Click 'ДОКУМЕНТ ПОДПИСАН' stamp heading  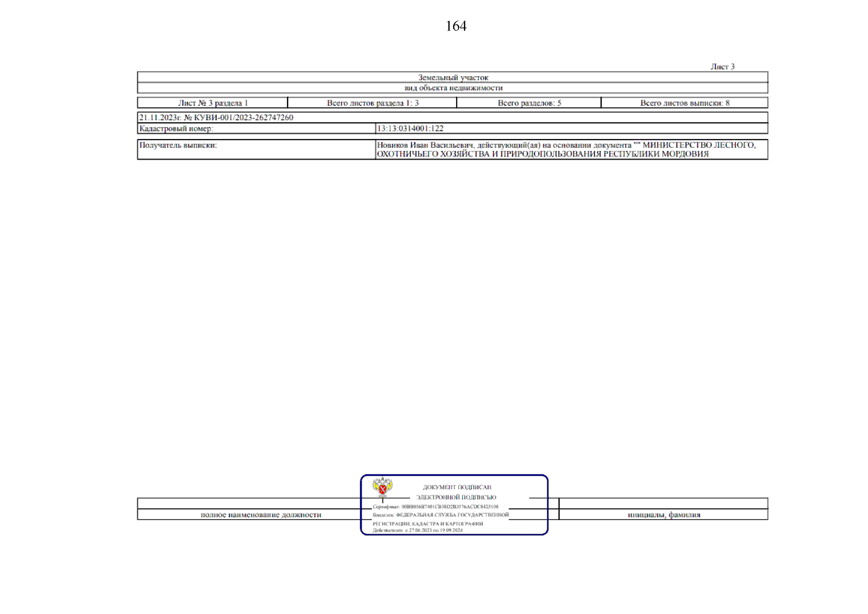tap(457, 487)
